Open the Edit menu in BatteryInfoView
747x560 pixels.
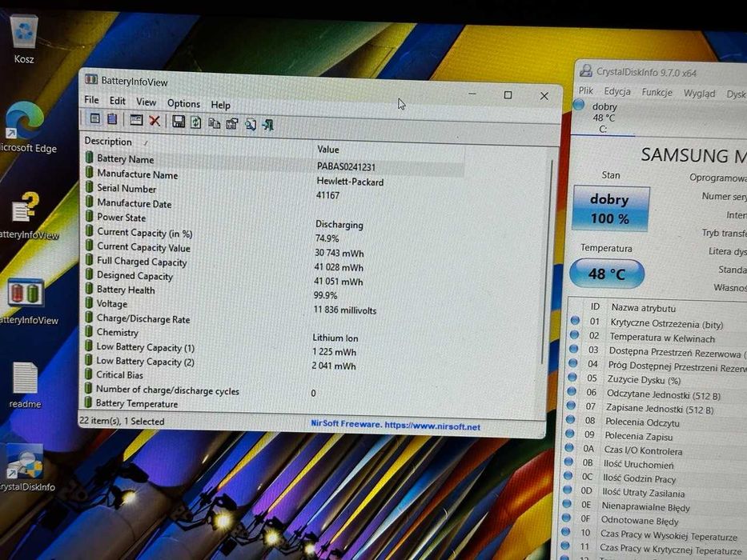click(x=117, y=101)
